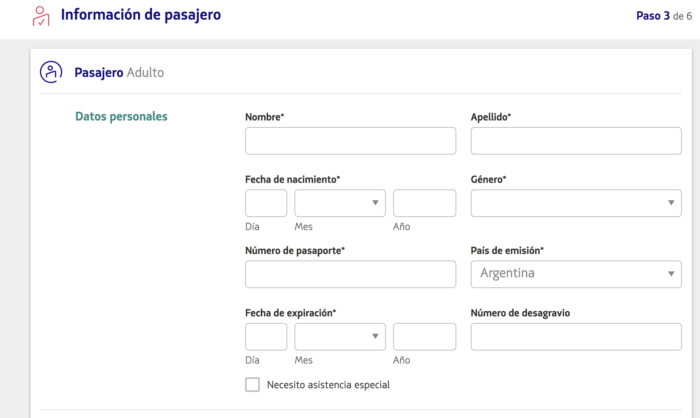Viewport: 700px width, 418px height.
Task: Open the País de emisión dropdown
Action: point(576,274)
